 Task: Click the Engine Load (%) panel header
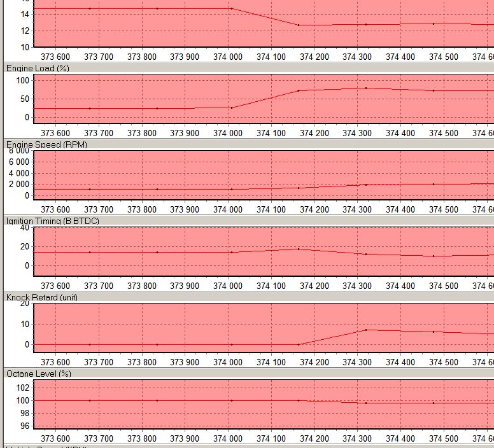coord(38,67)
